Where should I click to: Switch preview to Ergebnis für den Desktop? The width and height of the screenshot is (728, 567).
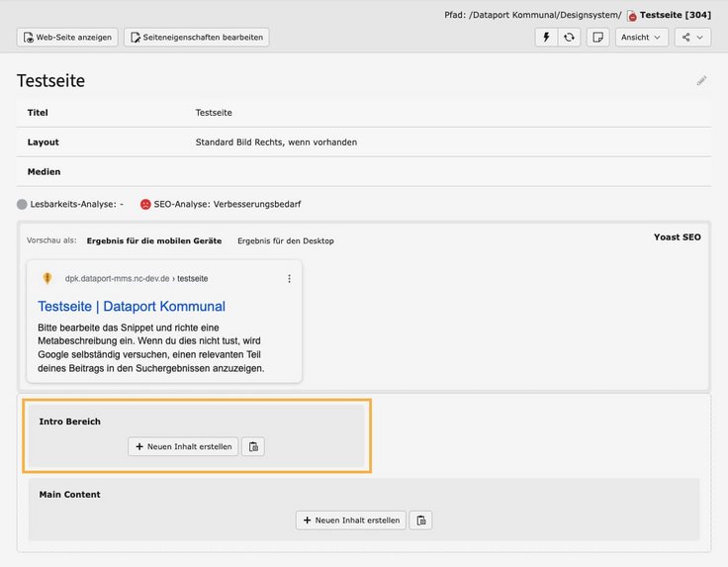point(286,240)
